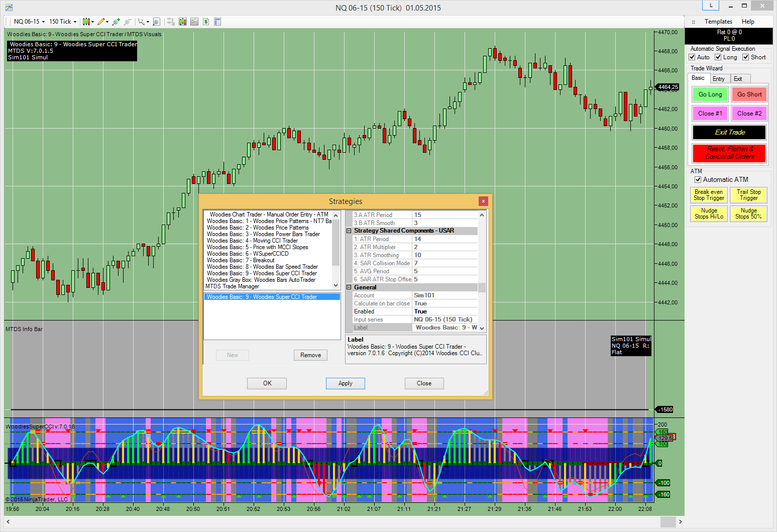The height and width of the screenshot is (532, 777).
Task: Uncheck the Short signal checkbox
Action: (746, 57)
